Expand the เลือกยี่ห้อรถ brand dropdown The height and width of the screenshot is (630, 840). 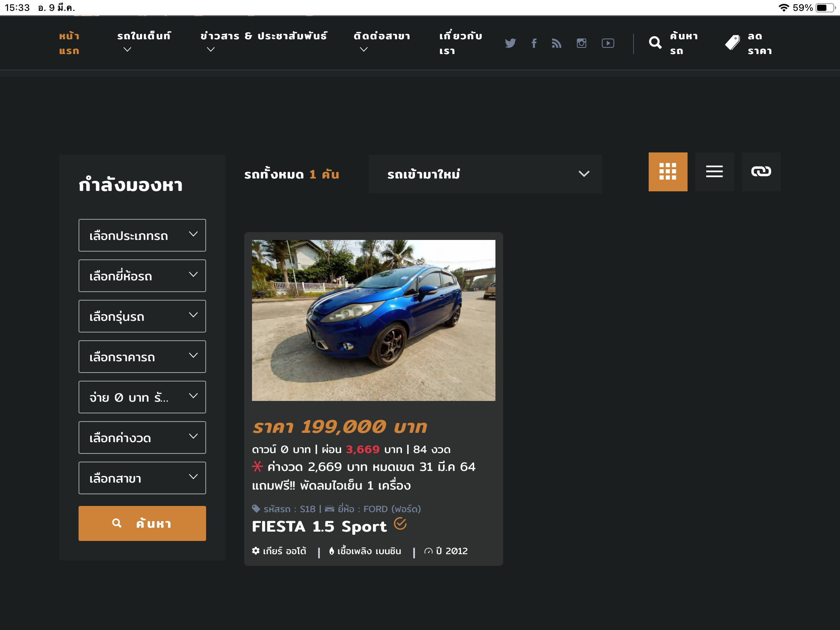coord(142,276)
